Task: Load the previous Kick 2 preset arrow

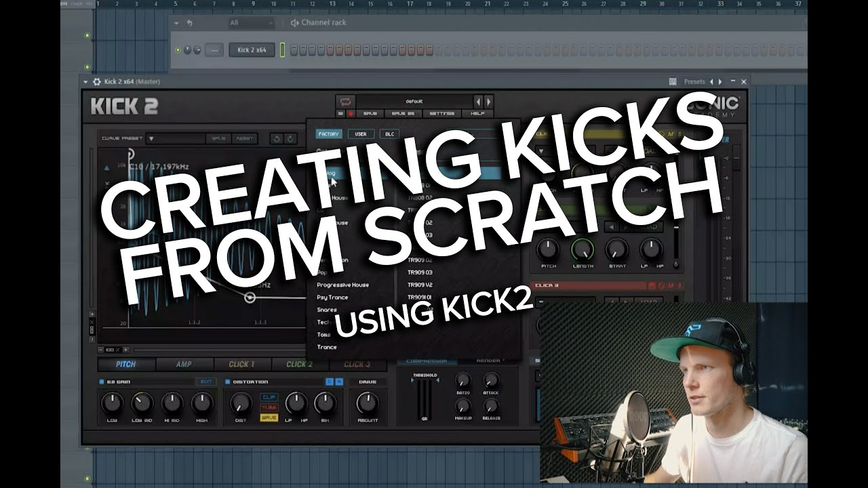Action: coord(478,101)
